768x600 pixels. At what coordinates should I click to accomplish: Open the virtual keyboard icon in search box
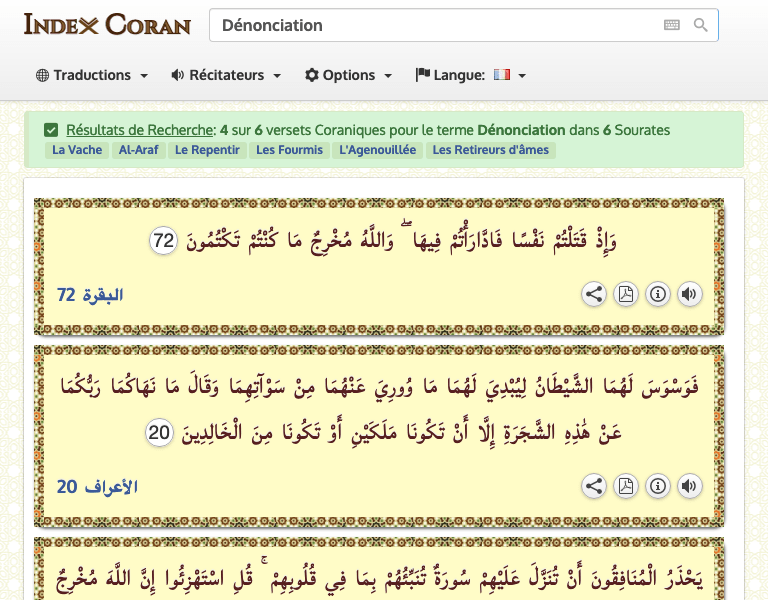672,25
